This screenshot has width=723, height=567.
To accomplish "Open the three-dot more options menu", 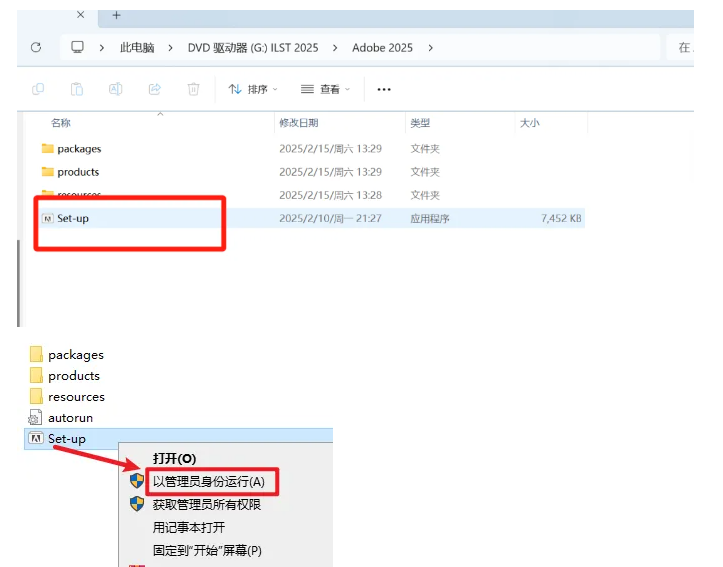I will (x=384, y=89).
